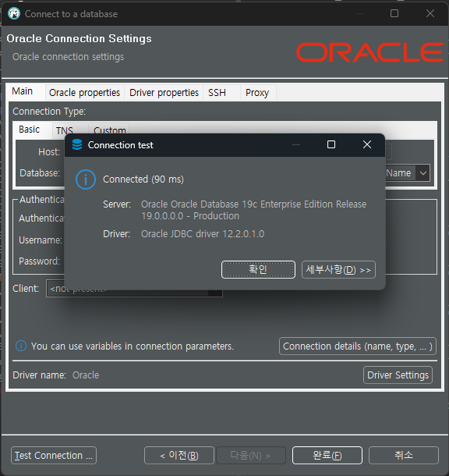Open the Driver properties tab
Image resolution: width=449 pixels, height=476 pixels.
(x=164, y=92)
